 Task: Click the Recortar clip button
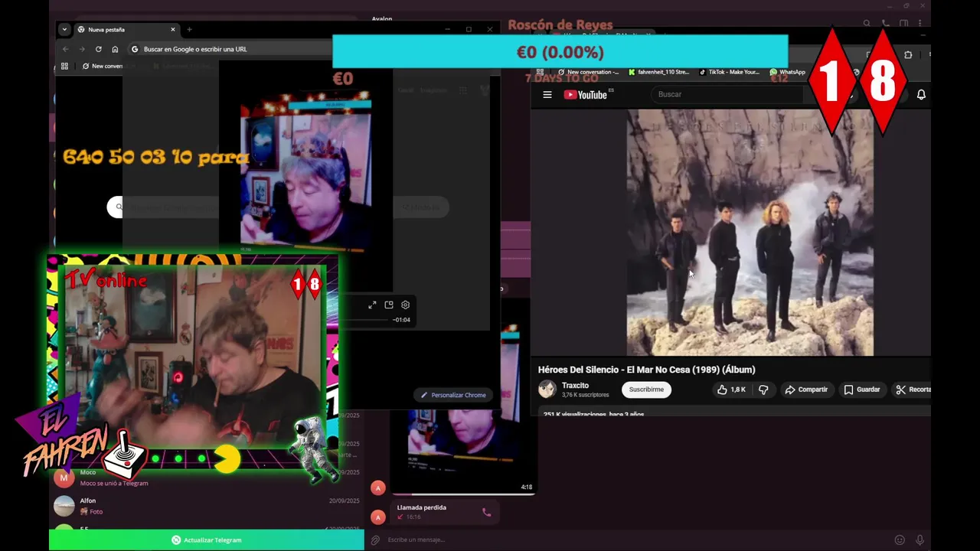[x=913, y=390]
